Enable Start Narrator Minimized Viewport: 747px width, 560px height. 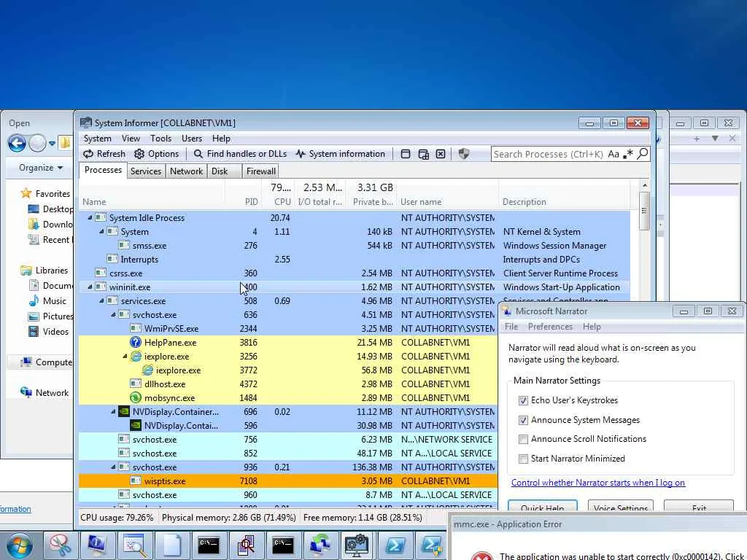pyautogui.click(x=523, y=459)
